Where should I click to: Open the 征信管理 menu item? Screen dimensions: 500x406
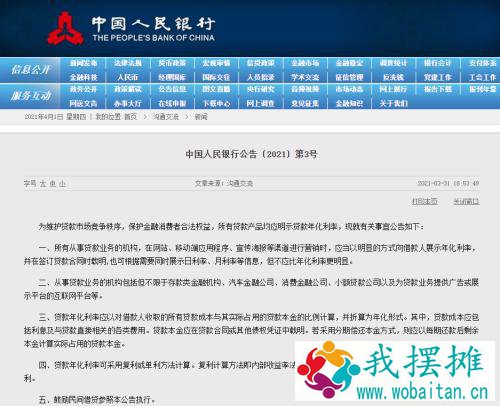pyautogui.click(x=349, y=77)
